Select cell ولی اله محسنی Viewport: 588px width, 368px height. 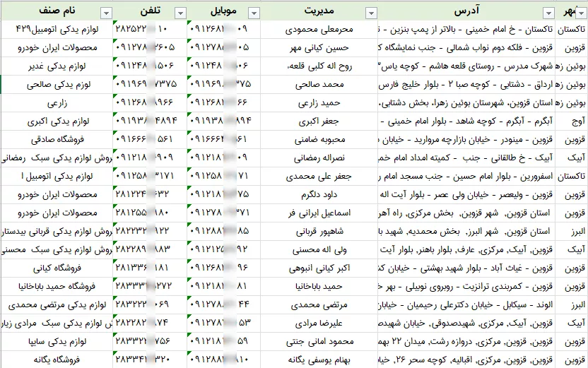point(319,249)
